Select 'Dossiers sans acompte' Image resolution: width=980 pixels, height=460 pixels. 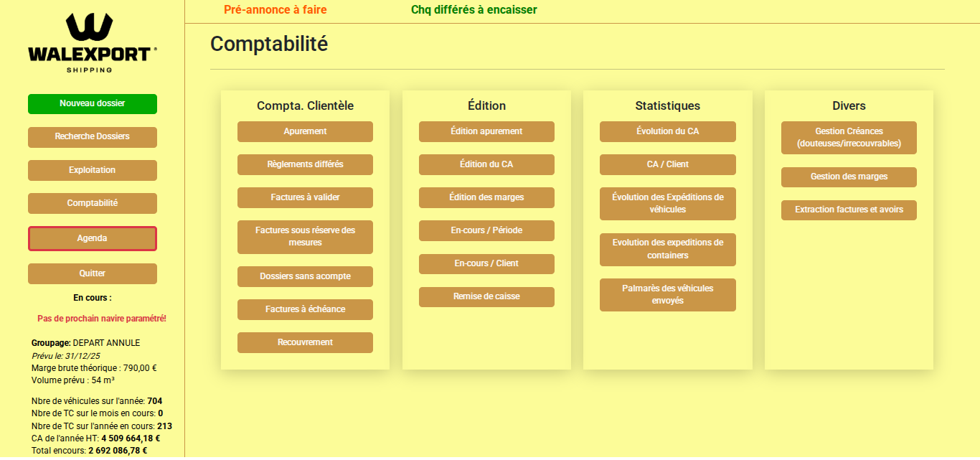point(305,276)
